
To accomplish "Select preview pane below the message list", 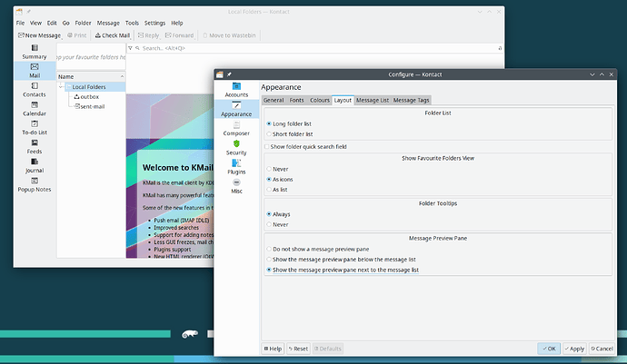I will (341, 260).
